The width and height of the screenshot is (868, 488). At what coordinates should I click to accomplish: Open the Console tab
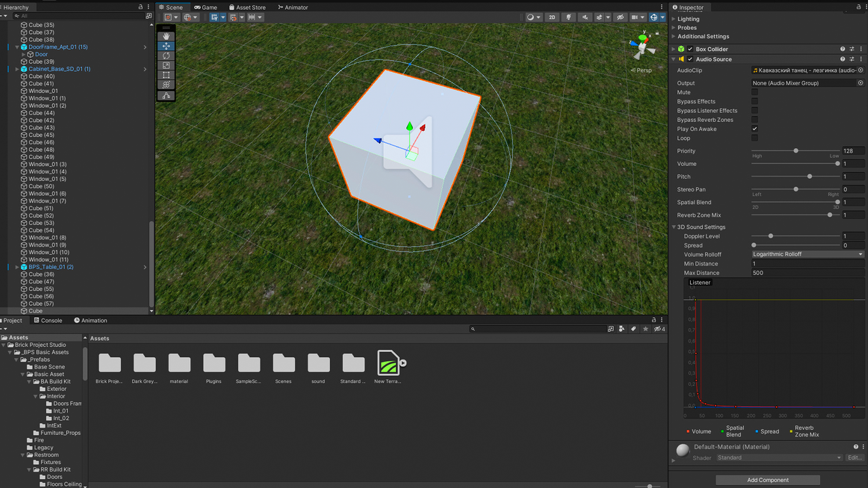[x=48, y=320]
